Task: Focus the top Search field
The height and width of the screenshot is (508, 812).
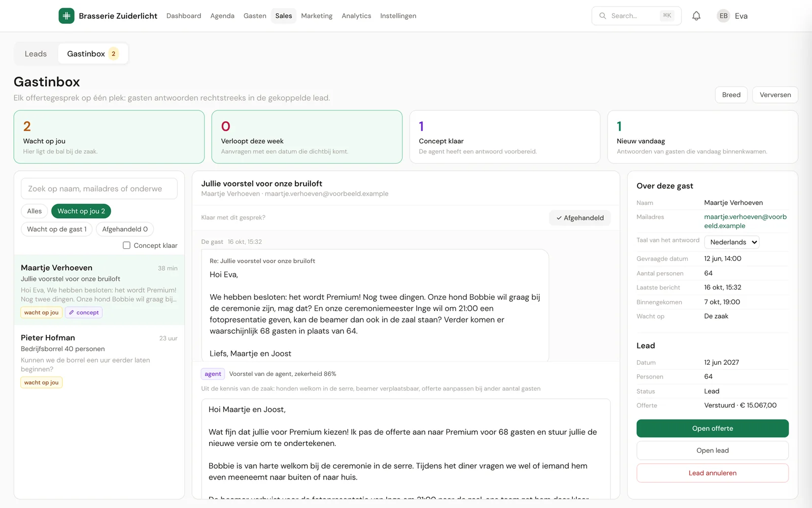Action: [636, 16]
